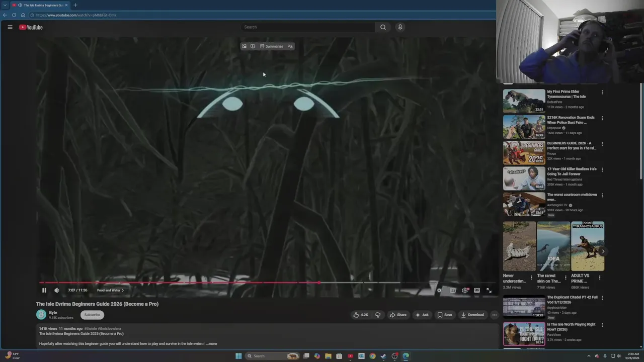
Task: Click the #theisle hashtag
Action: [x=91, y=328]
